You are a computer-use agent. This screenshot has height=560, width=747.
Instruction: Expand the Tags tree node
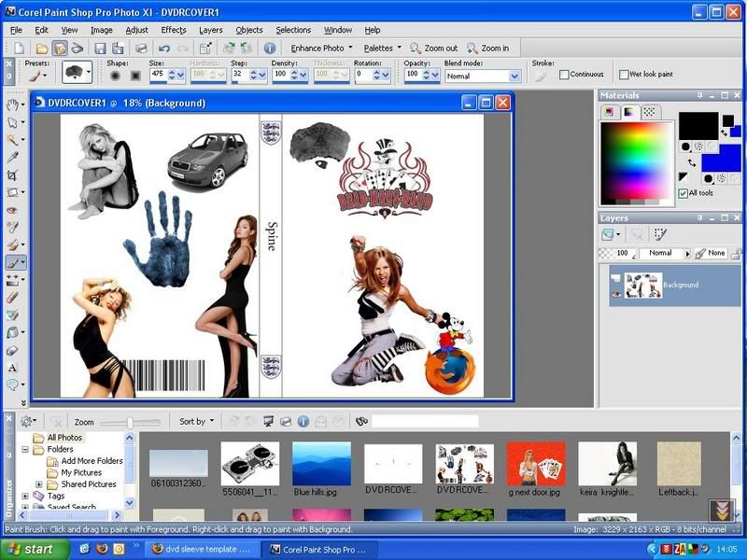pyautogui.click(x=25, y=496)
